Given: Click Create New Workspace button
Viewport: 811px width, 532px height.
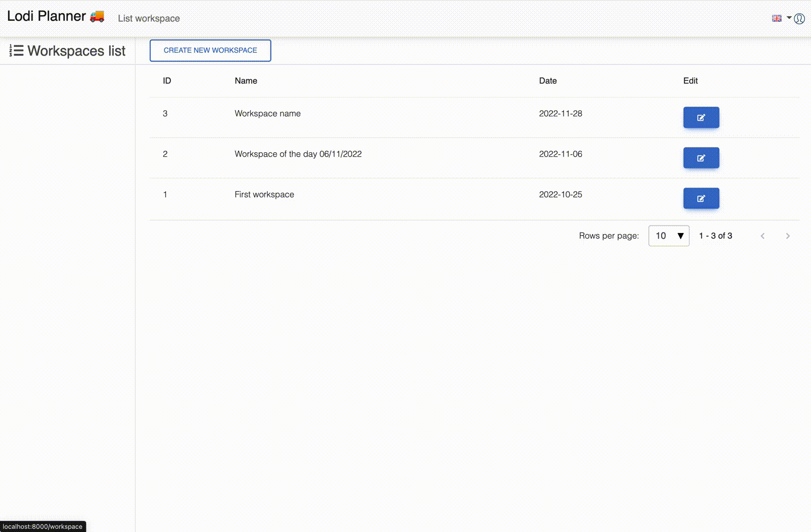Looking at the screenshot, I should 210,51.
